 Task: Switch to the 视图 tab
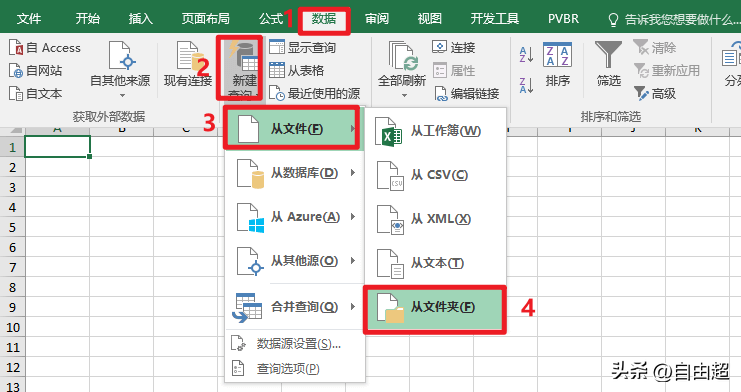[430, 18]
